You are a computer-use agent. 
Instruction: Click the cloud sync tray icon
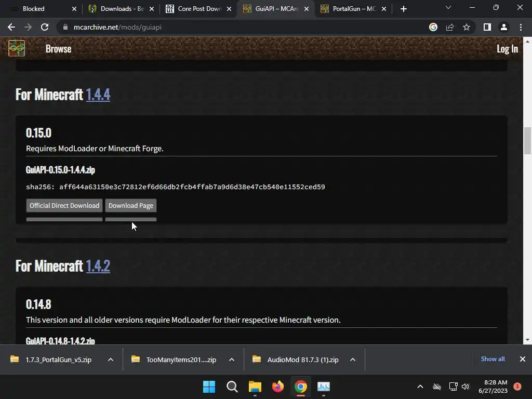pos(437,387)
